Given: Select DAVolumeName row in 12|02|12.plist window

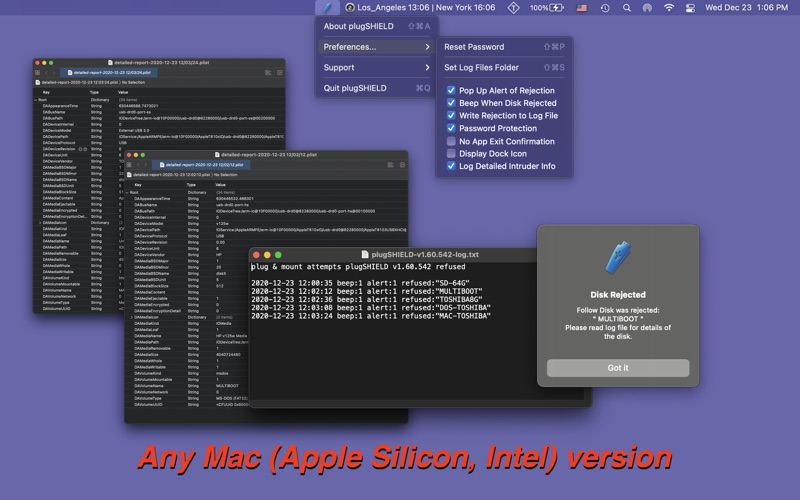Looking at the screenshot, I should pyautogui.click(x=266, y=386).
